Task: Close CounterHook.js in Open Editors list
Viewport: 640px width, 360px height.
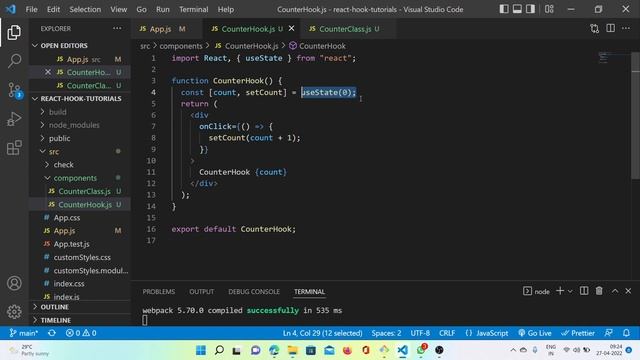Action: click(x=48, y=72)
